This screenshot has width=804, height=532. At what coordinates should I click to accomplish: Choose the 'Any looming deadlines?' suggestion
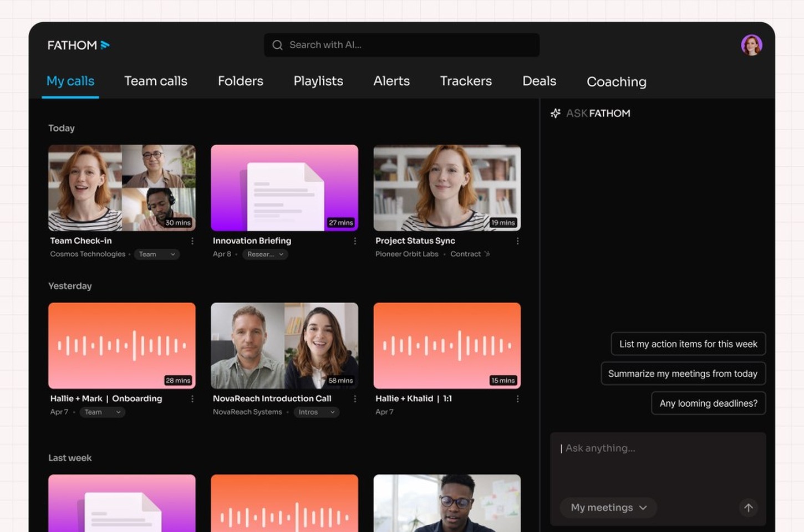pos(708,403)
